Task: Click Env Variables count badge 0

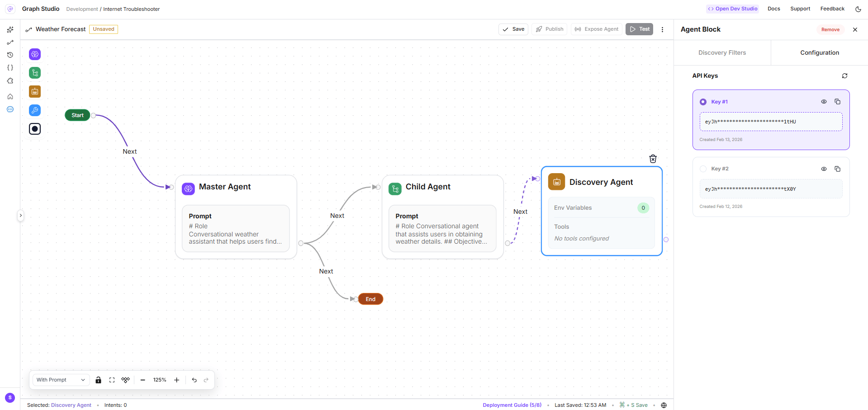Action: click(x=643, y=208)
